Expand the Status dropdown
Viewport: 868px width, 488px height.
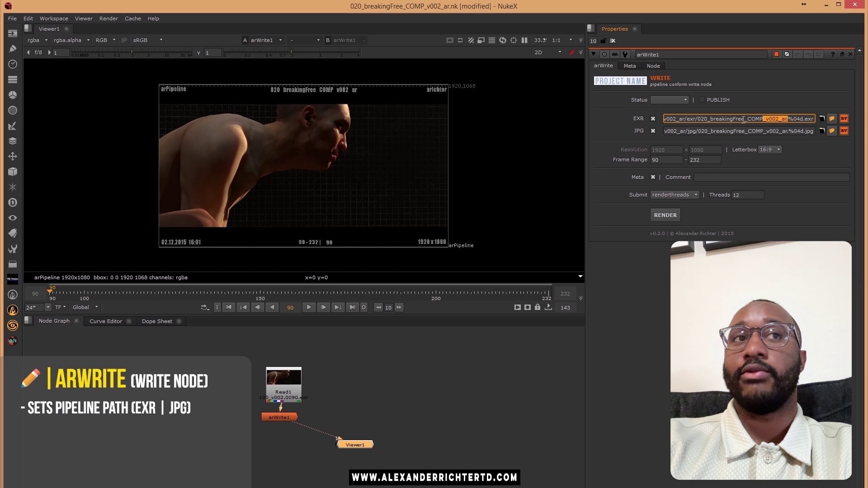(x=669, y=100)
